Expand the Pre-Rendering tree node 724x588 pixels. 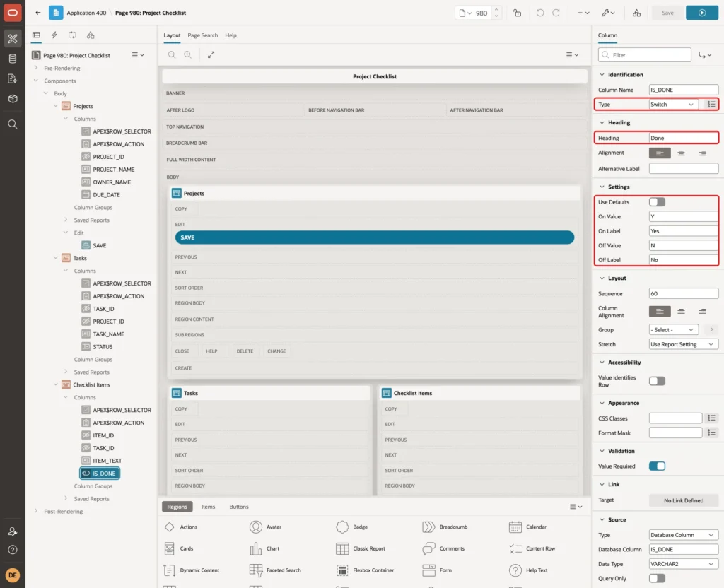pos(36,68)
